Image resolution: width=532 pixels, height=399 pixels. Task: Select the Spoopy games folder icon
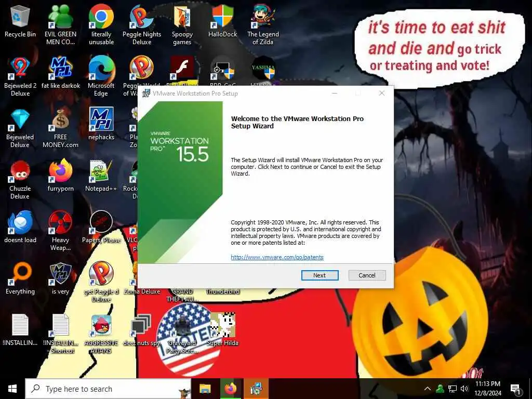[182, 24]
